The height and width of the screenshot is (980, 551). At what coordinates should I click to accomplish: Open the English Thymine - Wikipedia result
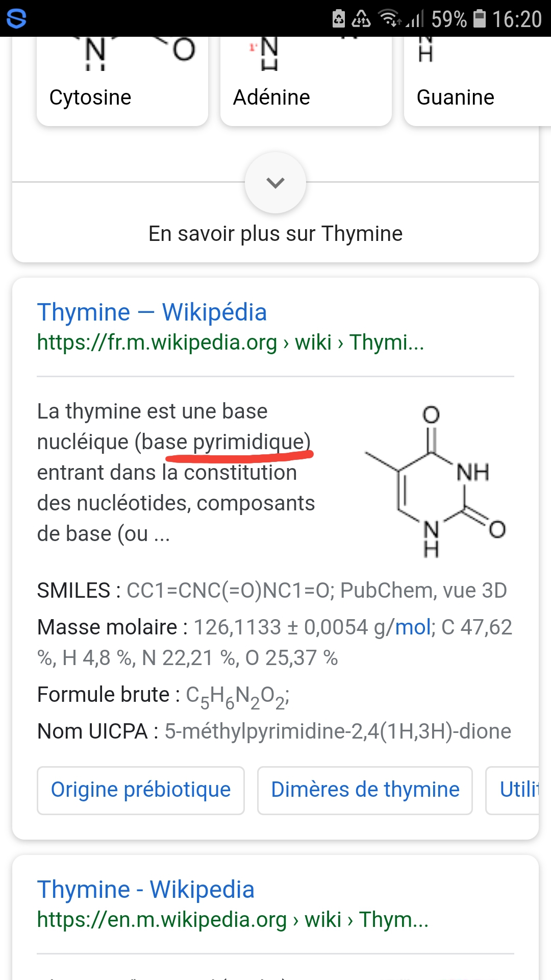click(146, 889)
